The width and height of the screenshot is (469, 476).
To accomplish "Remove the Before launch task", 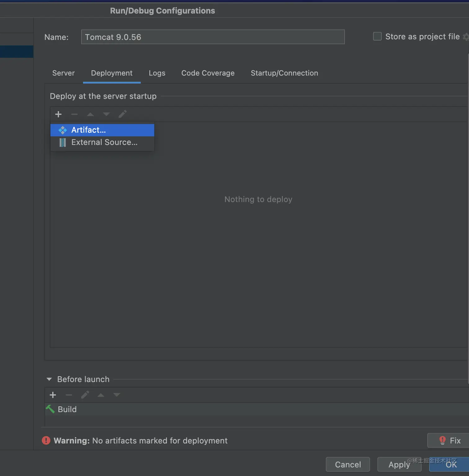I will 69,395.
